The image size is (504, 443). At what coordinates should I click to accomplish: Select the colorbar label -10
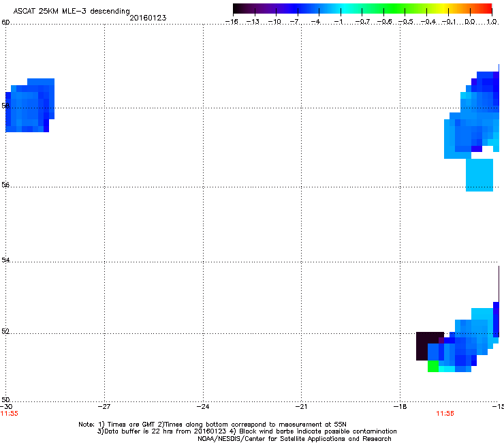click(x=274, y=22)
